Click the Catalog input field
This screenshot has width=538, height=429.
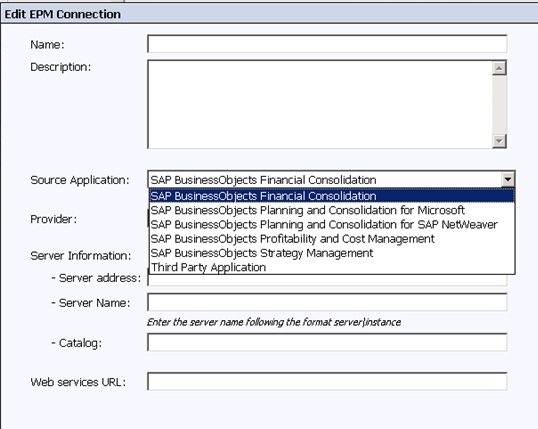327,342
